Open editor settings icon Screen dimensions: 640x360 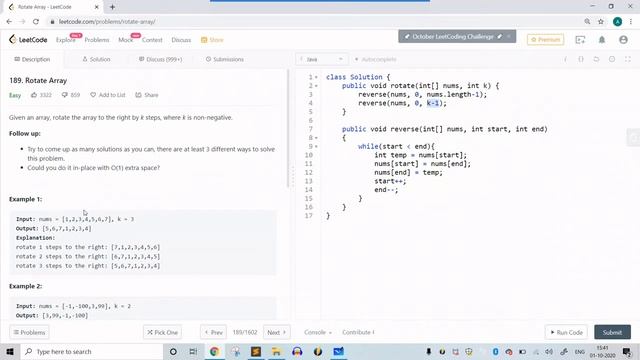pos(612,59)
